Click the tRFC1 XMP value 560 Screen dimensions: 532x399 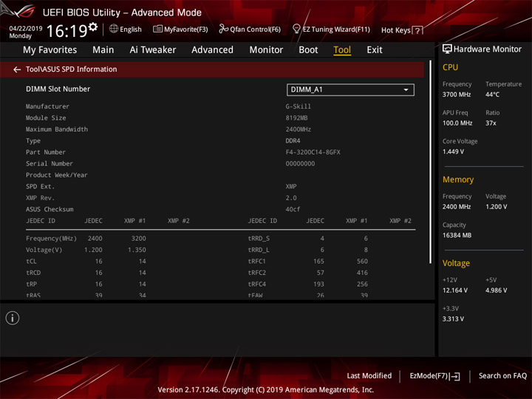click(362, 262)
